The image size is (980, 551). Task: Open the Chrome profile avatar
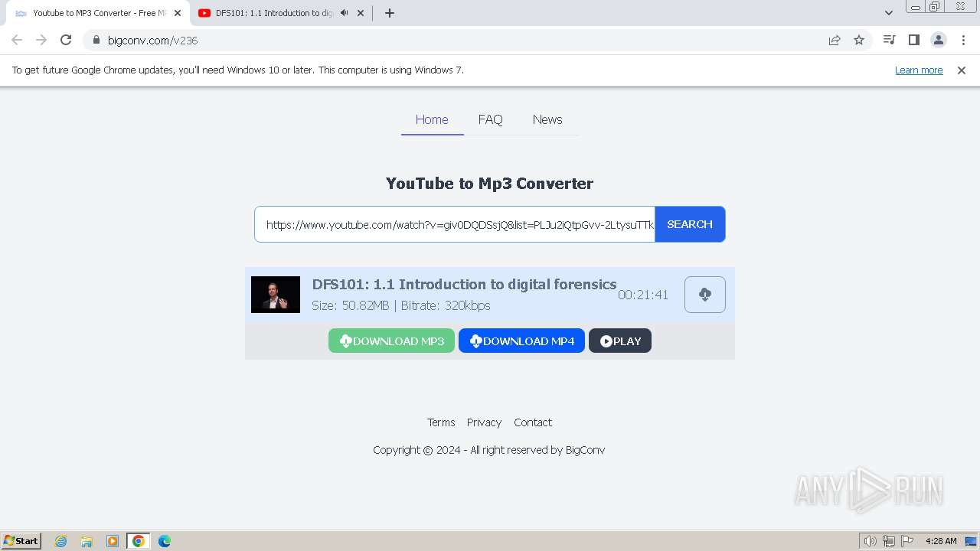tap(938, 41)
